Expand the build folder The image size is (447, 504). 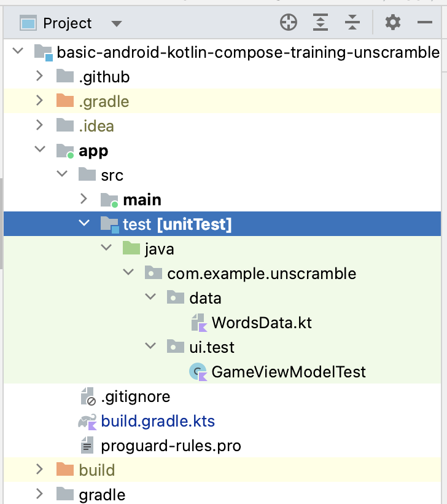[39, 470]
